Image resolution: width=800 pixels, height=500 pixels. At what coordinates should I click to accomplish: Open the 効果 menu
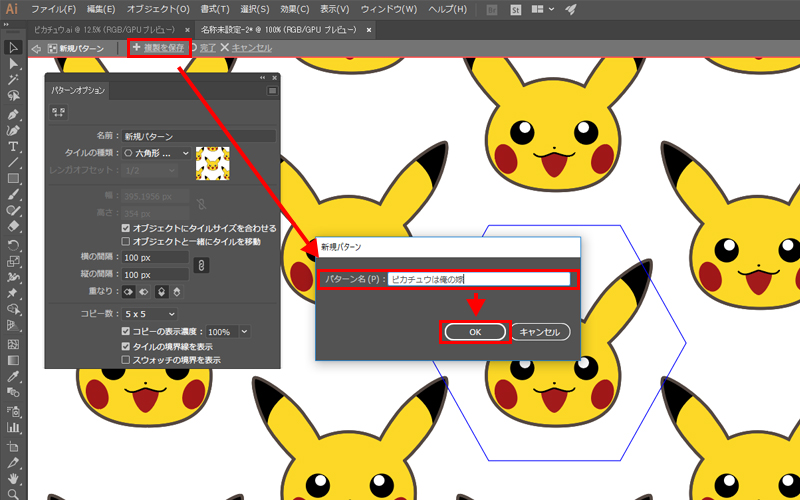pyautogui.click(x=294, y=9)
